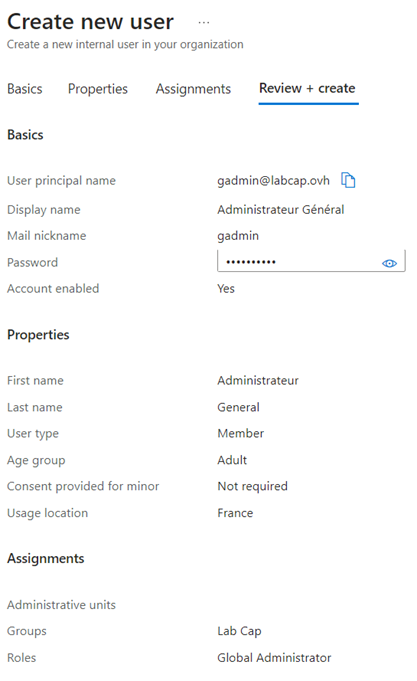Click the gadmin mail nickname value

click(238, 236)
